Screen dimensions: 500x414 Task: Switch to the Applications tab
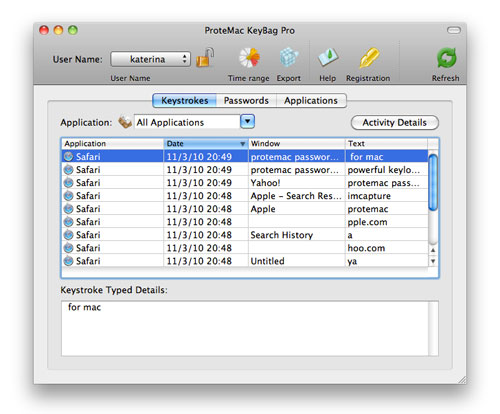(311, 101)
